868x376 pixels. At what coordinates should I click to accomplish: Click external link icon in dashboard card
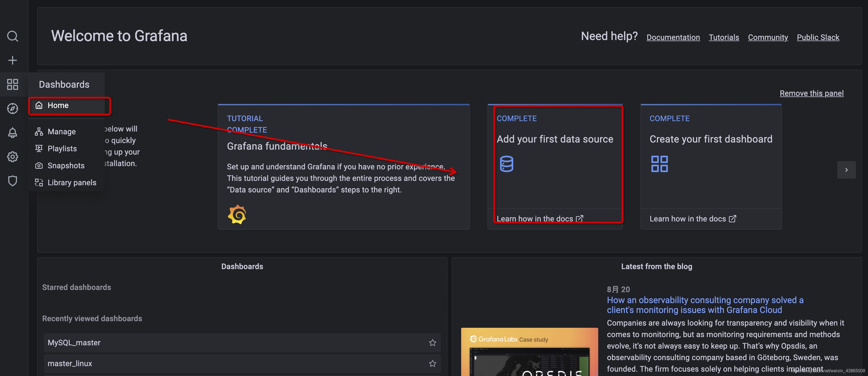[733, 219]
